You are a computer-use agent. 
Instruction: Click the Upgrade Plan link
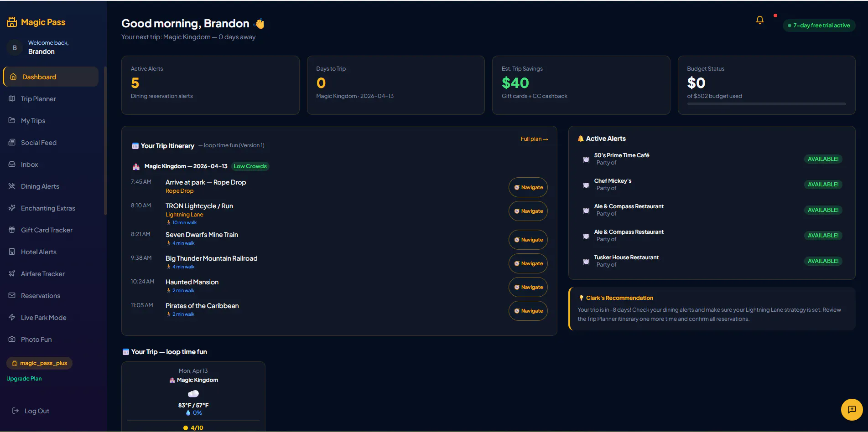click(24, 379)
